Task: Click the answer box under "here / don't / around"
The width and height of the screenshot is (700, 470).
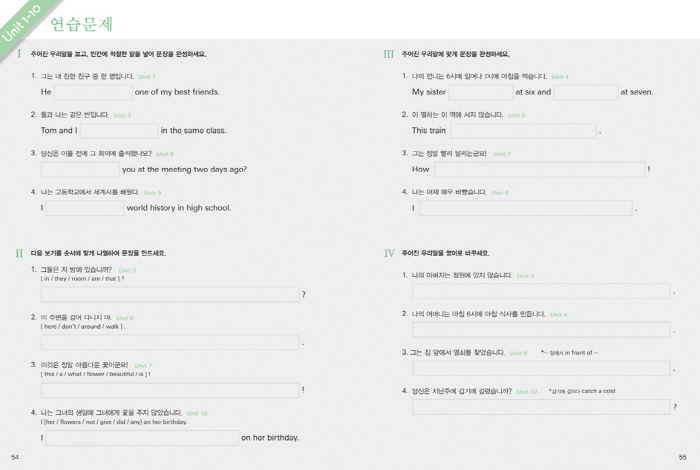Action: tap(170, 342)
